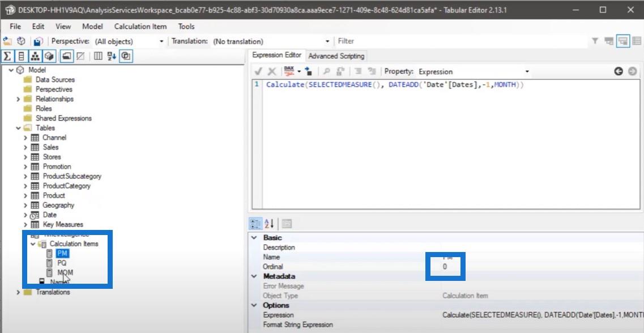Image resolution: width=644 pixels, height=333 pixels.
Task: Toggle alphabetical sort of tree items
Action: [112, 56]
